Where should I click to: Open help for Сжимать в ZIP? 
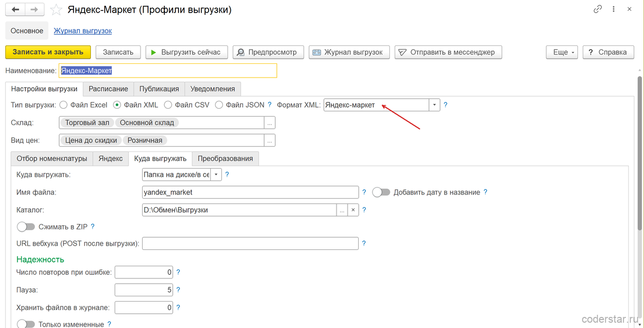point(92,227)
